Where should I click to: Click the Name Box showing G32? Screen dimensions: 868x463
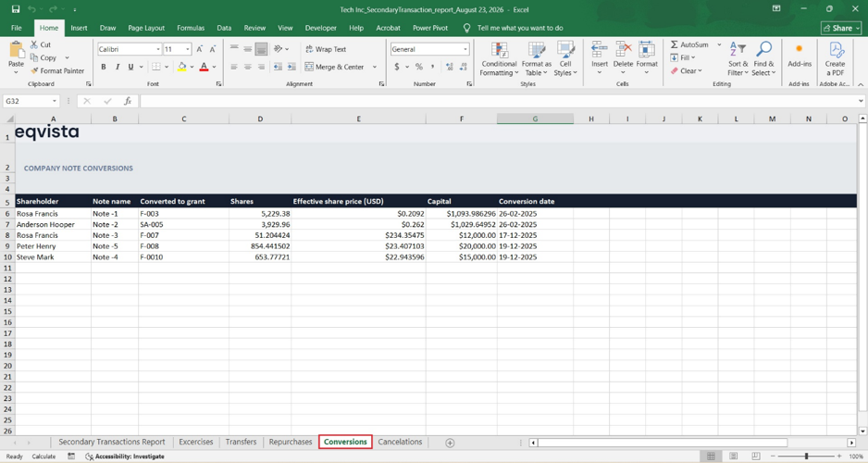tap(31, 101)
